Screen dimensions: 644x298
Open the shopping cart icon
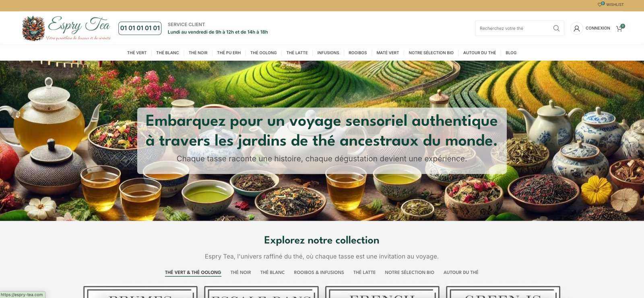620,28
